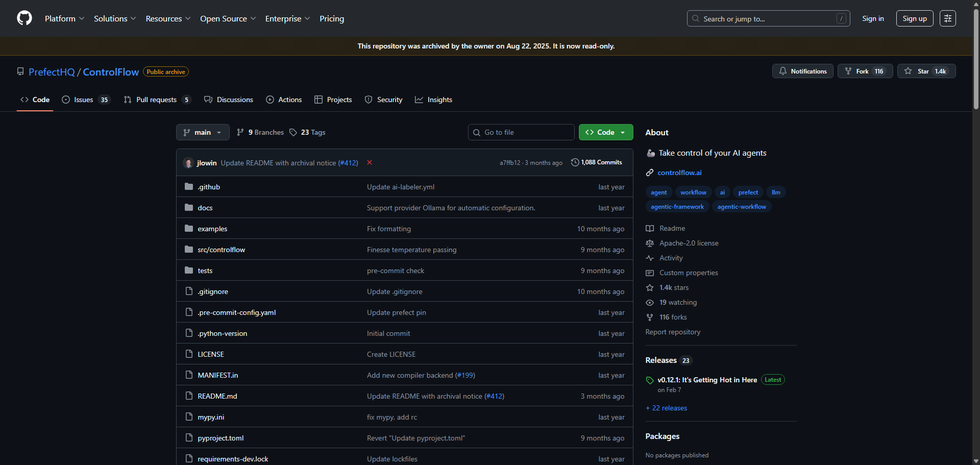Image resolution: width=980 pixels, height=465 pixels.
Task: Switch to the Issues tab
Action: (84, 100)
